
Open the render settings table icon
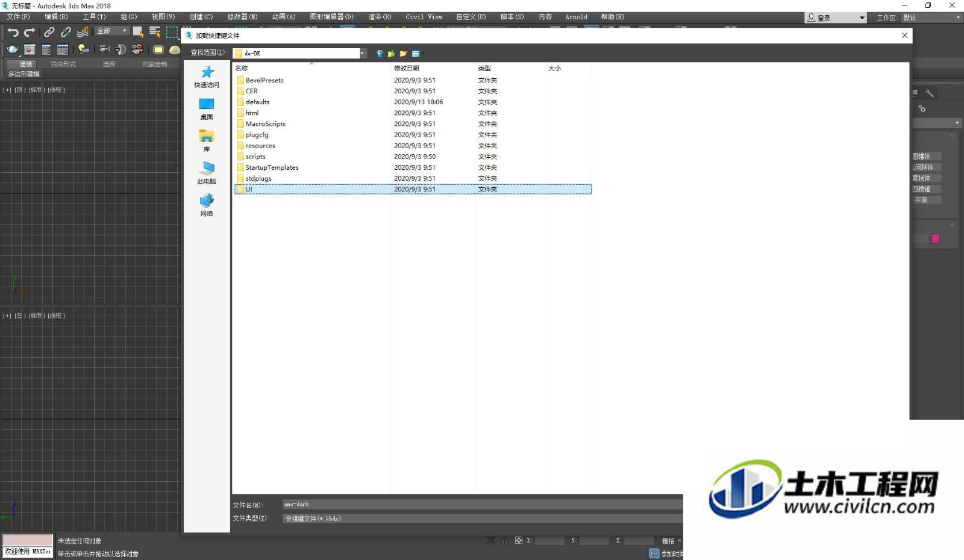pyautogui.click(x=63, y=49)
